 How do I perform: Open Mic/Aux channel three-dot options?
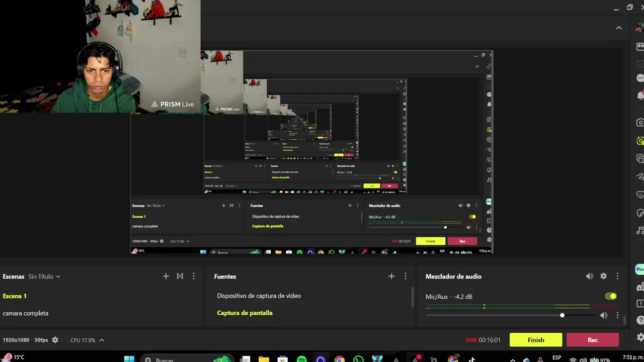tap(617, 315)
